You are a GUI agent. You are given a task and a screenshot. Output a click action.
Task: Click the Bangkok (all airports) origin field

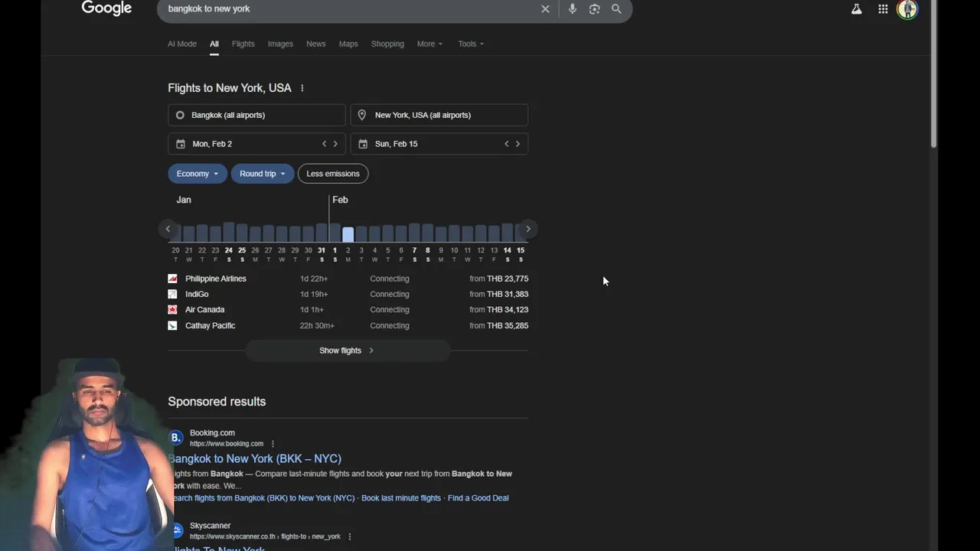[x=256, y=115]
